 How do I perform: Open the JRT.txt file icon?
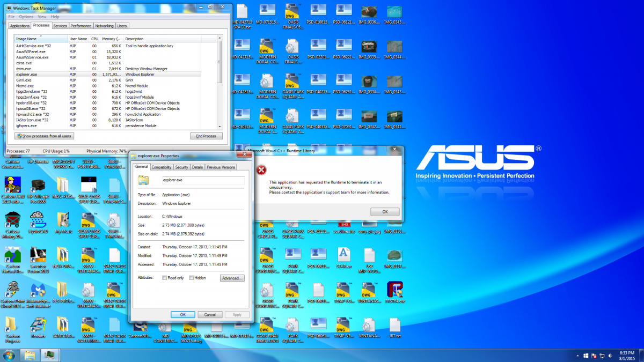pyautogui.click(x=395, y=328)
